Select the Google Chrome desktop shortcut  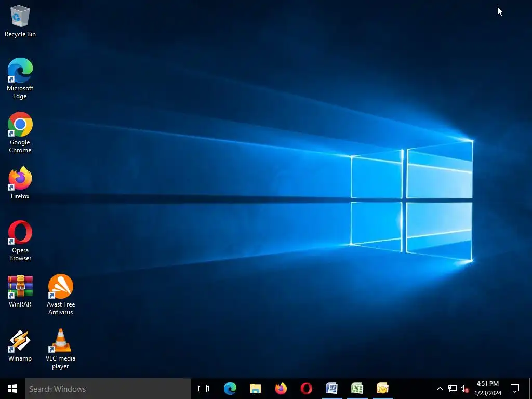coord(20,132)
